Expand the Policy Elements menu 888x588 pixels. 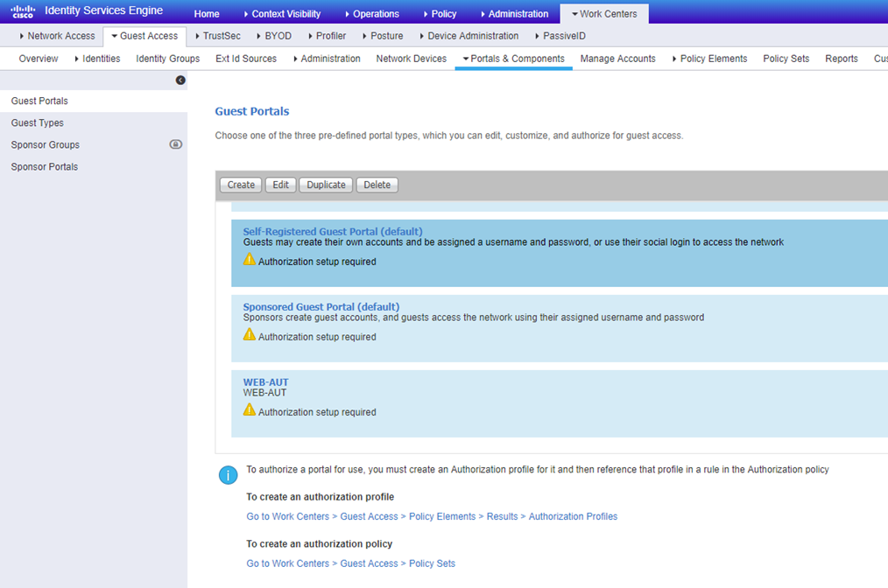point(709,59)
